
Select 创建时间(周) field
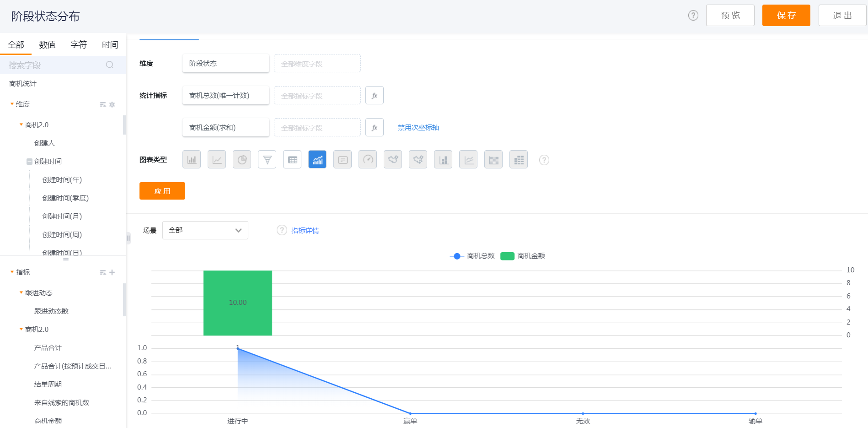click(x=62, y=235)
